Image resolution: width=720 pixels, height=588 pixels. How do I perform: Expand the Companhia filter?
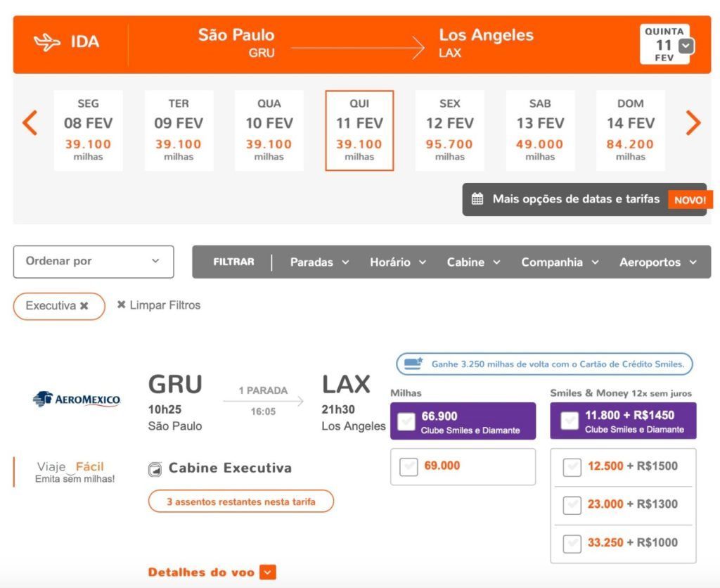click(x=560, y=262)
